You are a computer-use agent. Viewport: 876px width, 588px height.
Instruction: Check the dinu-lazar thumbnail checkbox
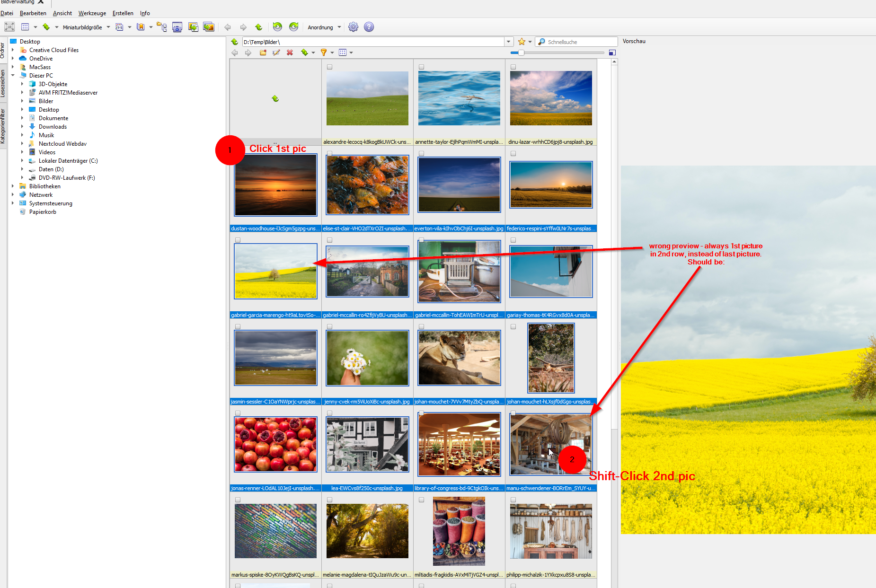(513, 67)
